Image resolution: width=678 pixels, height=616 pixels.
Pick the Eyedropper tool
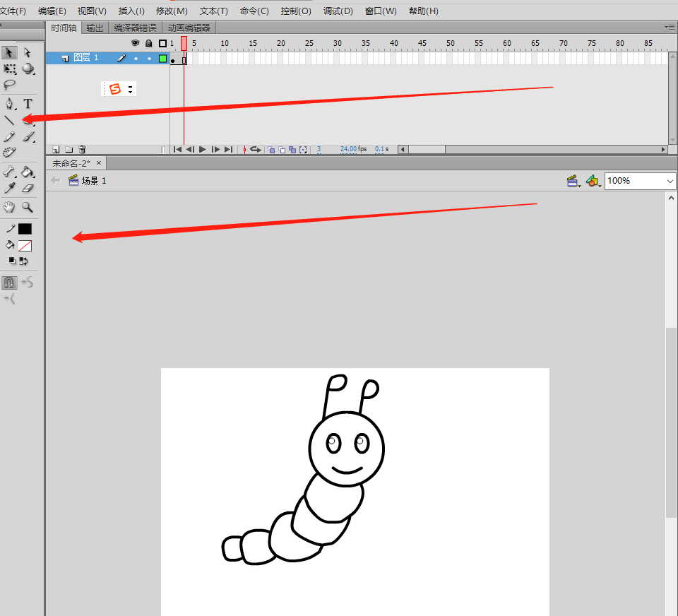(x=9, y=189)
